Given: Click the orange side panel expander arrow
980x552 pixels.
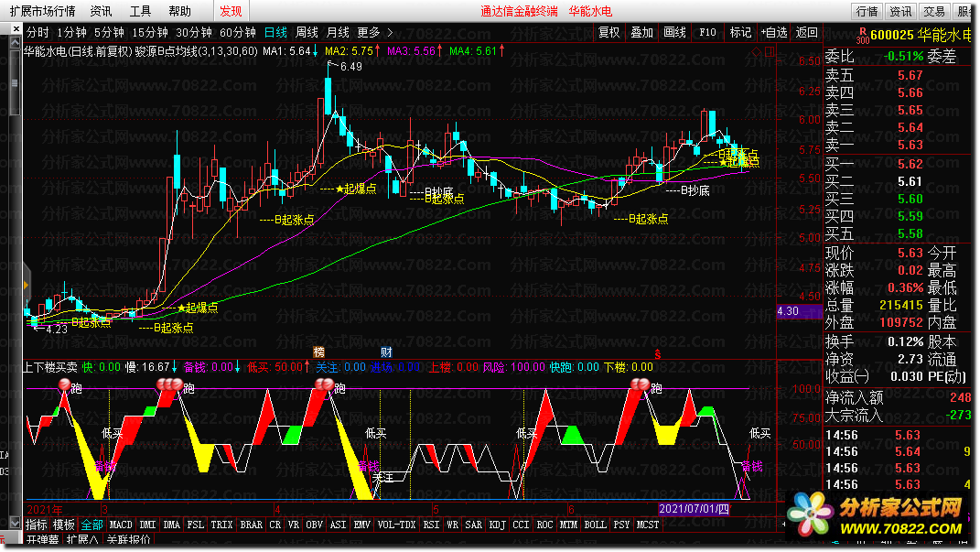Looking at the screenshot, I should (27, 285).
